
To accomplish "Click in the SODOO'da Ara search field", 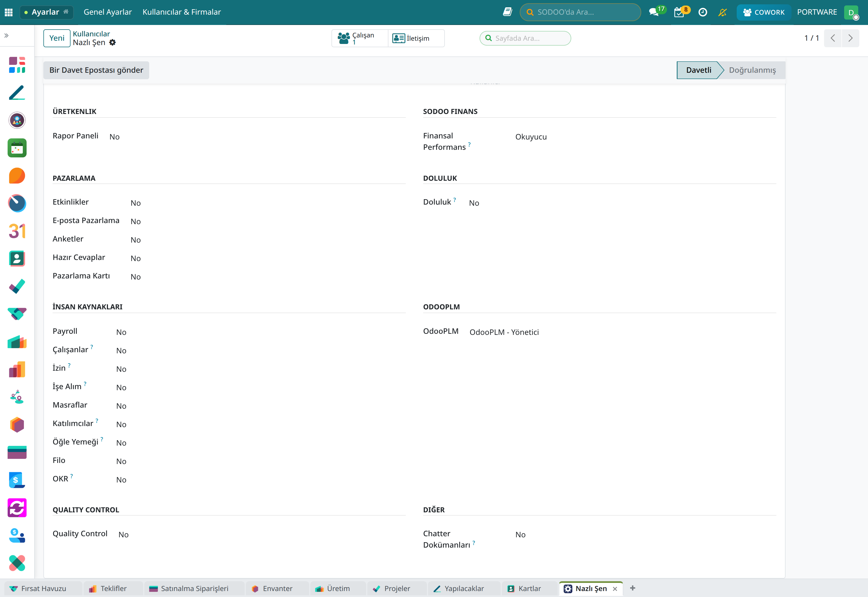I will (580, 12).
